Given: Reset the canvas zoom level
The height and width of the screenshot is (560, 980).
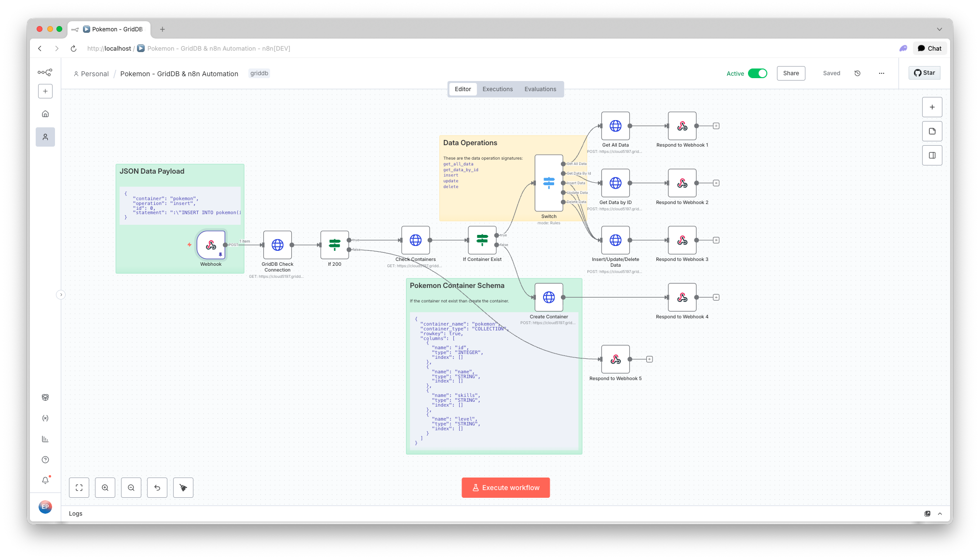Looking at the screenshot, I should point(157,488).
